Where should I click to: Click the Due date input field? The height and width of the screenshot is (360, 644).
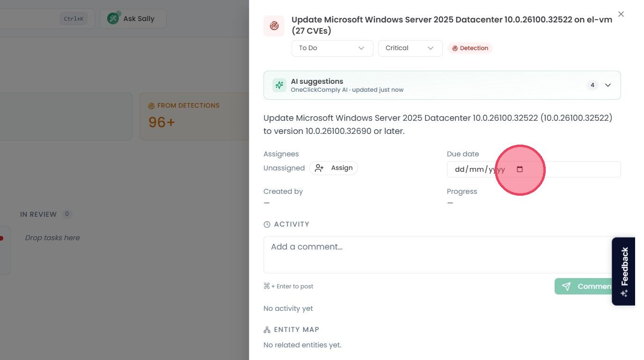point(534,169)
